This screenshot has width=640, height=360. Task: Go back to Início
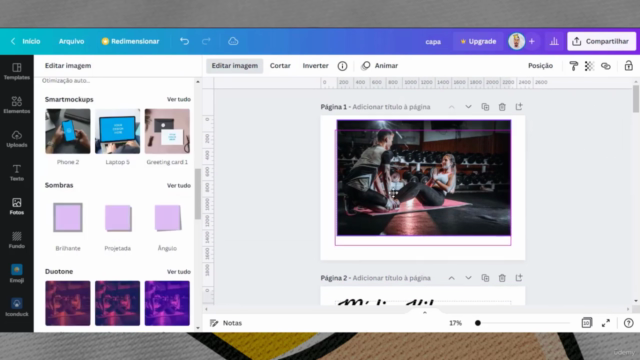click(26, 41)
